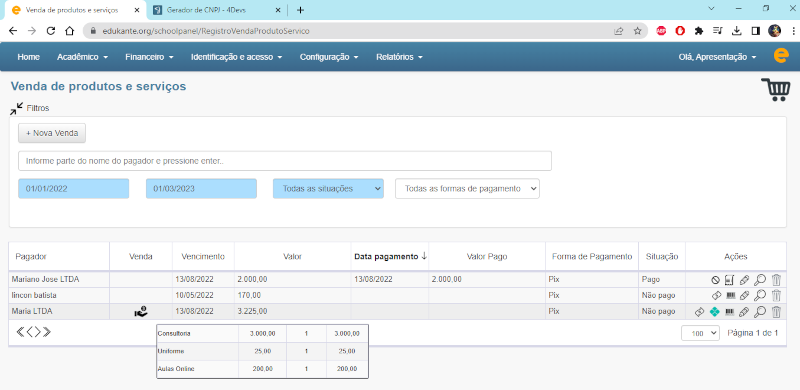Click the Consultoria item in the popup
This screenshot has height=390, width=800.
coord(174,333)
